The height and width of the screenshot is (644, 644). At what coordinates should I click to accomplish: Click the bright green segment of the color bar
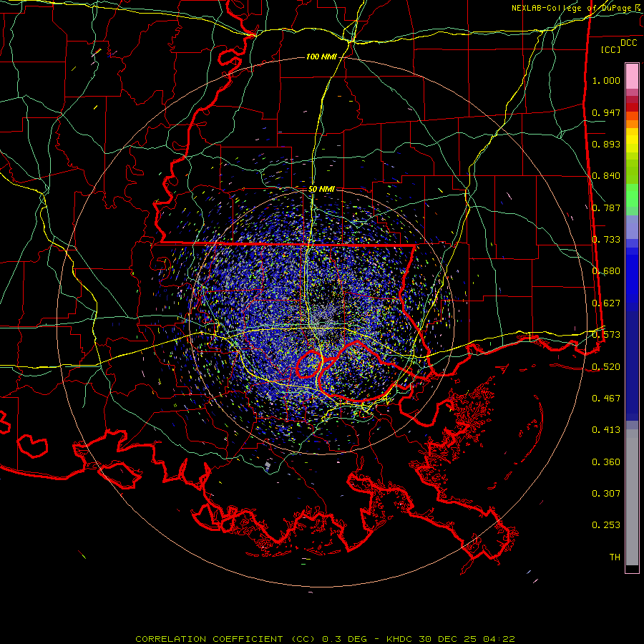(x=632, y=195)
